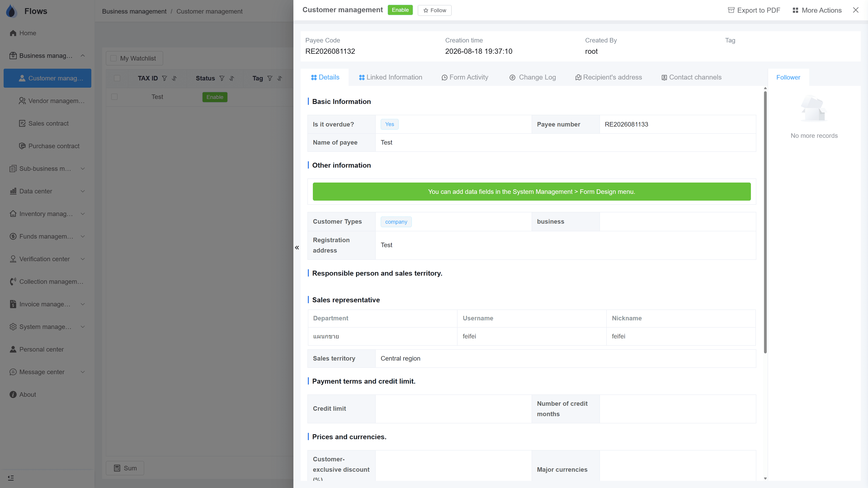
Task: Collapse the Business management menu
Action: click(x=83, y=56)
